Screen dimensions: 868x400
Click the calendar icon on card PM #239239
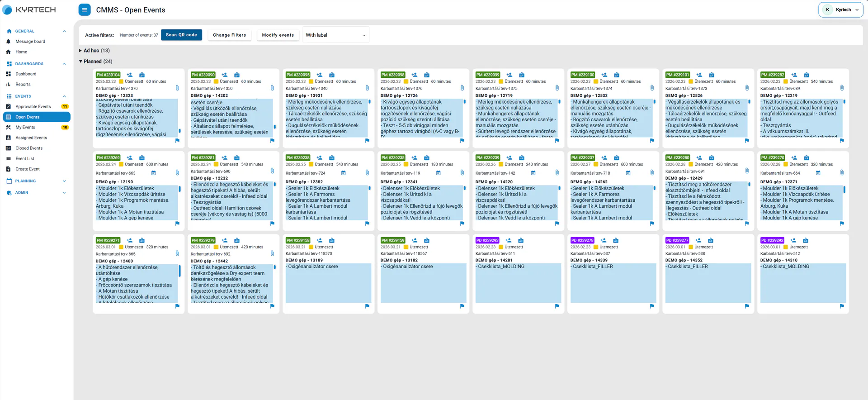533,173
